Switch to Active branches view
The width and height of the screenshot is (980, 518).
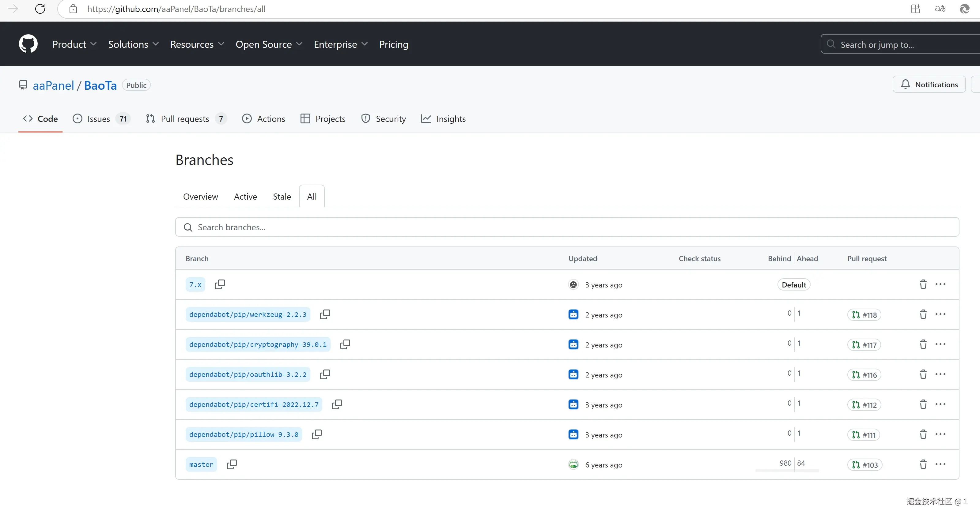(x=245, y=196)
